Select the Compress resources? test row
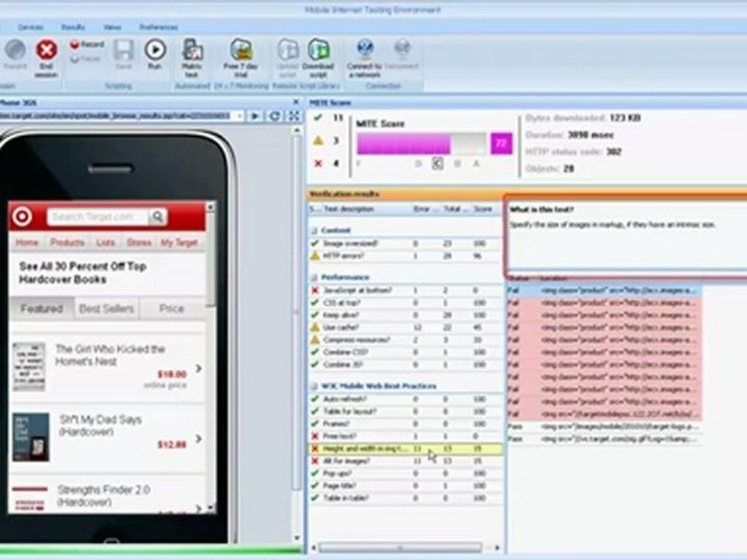747x560 pixels. (405, 340)
